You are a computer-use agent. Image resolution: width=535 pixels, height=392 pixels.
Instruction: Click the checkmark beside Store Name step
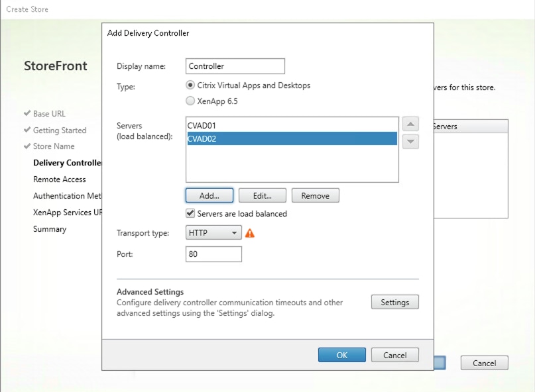click(27, 146)
